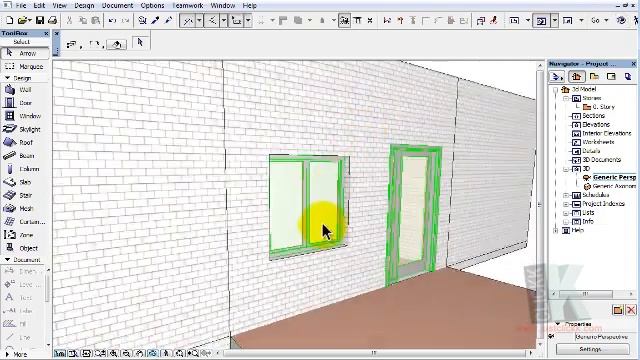Click the Navigator horizontal scrollbar thumb
The image size is (640, 360).
pos(585,294)
